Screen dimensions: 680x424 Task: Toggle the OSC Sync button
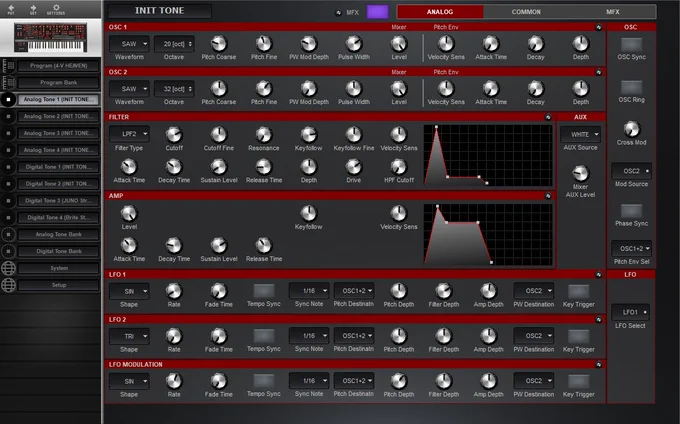[631, 45]
